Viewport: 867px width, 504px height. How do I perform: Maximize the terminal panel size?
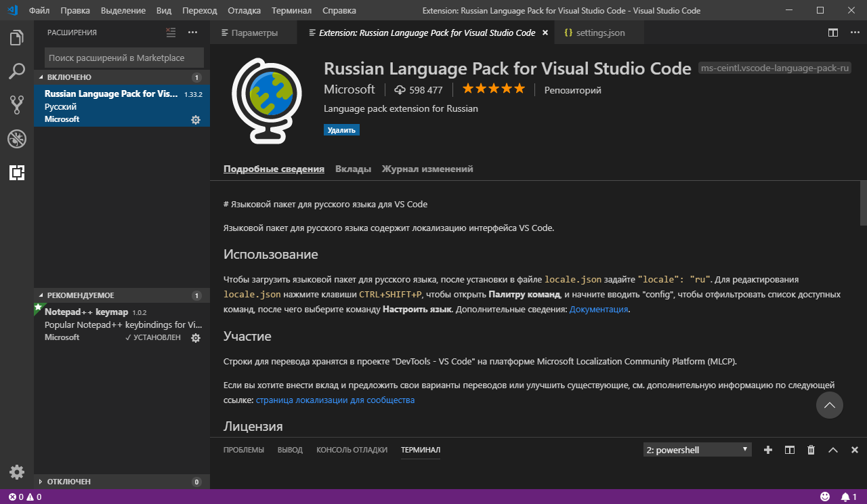(x=833, y=450)
